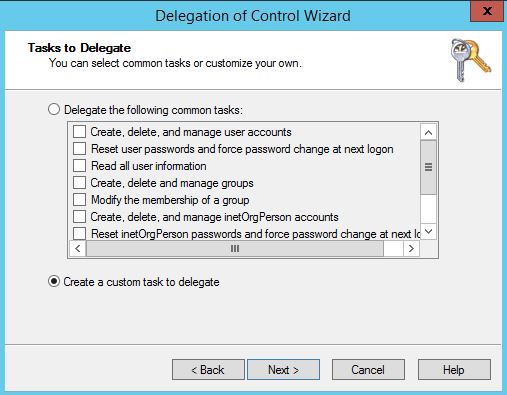This screenshot has height=395, width=507.
Task: Open Help for the wizard
Action: tap(454, 370)
